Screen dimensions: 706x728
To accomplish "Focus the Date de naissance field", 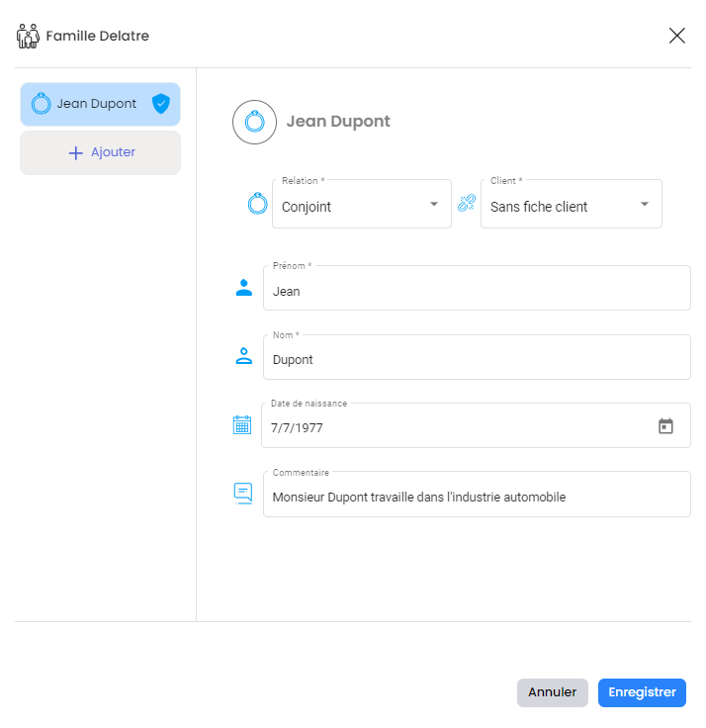I will coord(476,425).
